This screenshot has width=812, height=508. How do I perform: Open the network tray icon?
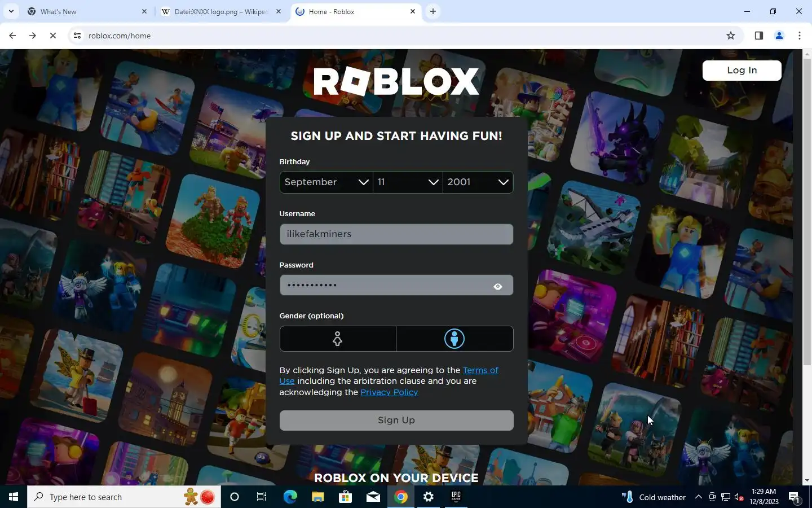tap(726, 497)
